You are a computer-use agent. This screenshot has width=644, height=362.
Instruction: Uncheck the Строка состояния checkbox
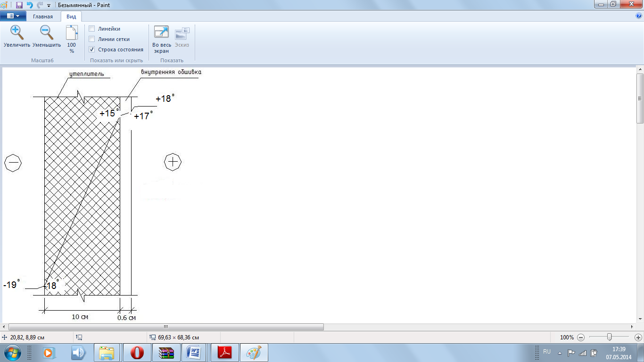point(92,49)
